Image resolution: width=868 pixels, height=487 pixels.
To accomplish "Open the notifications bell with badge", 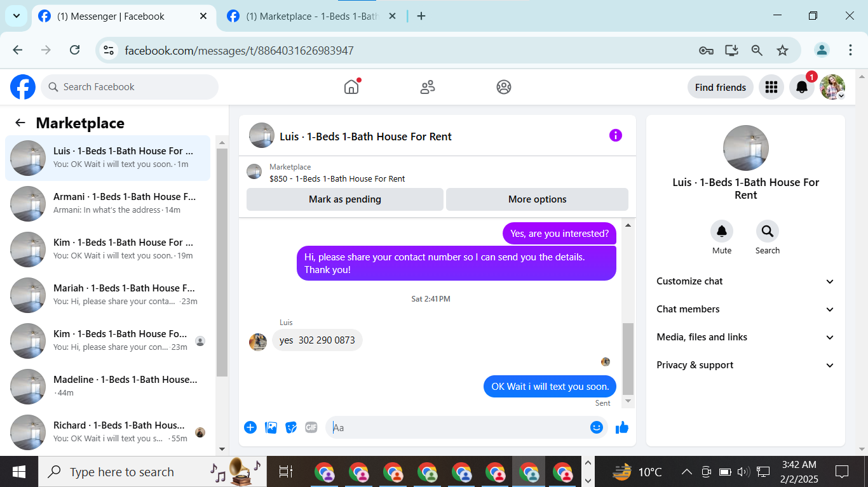I will pos(802,87).
